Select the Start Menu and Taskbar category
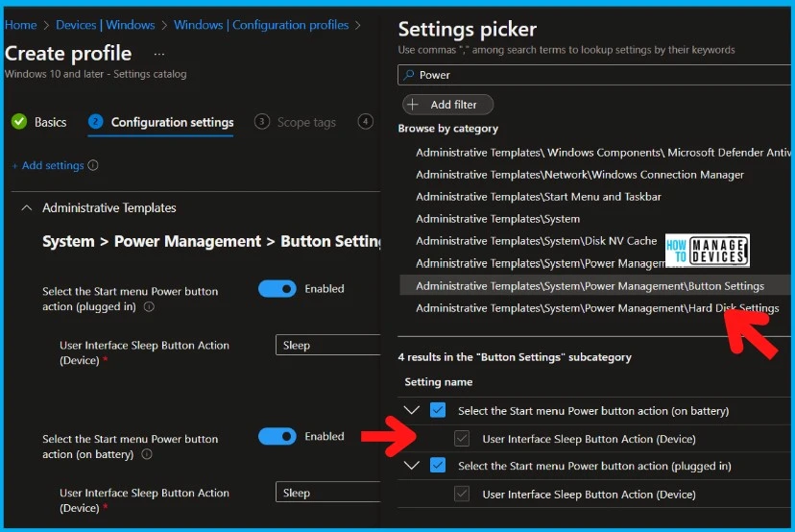Screen dimensions: 795x532 coord(538,196)
